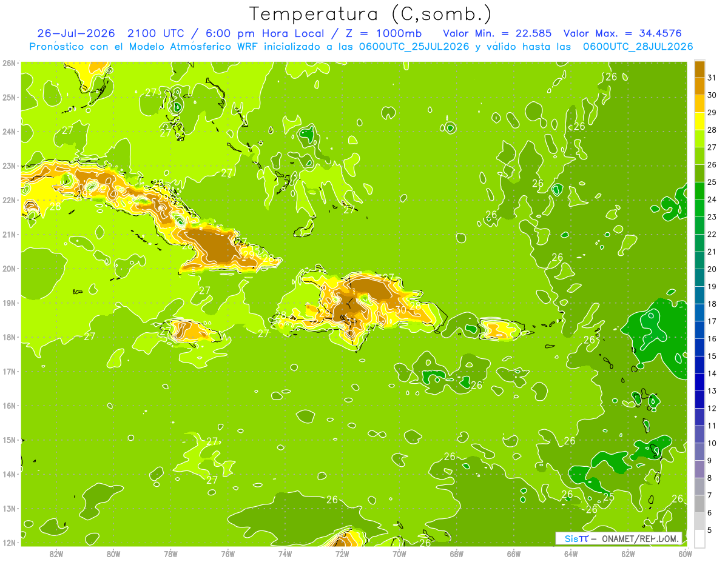Pick the dark blue legend band between 12 and 13
Screen dimensions: 728x562
click(x=699, y=399)
